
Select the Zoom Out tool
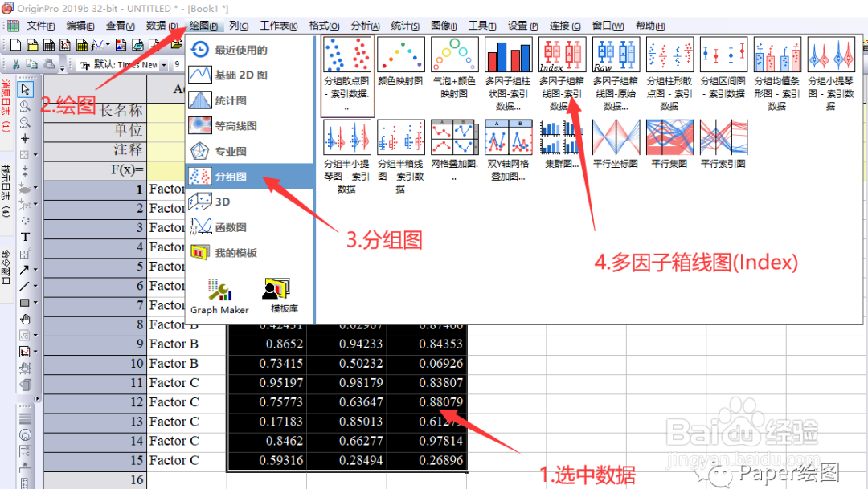[25, 122]
